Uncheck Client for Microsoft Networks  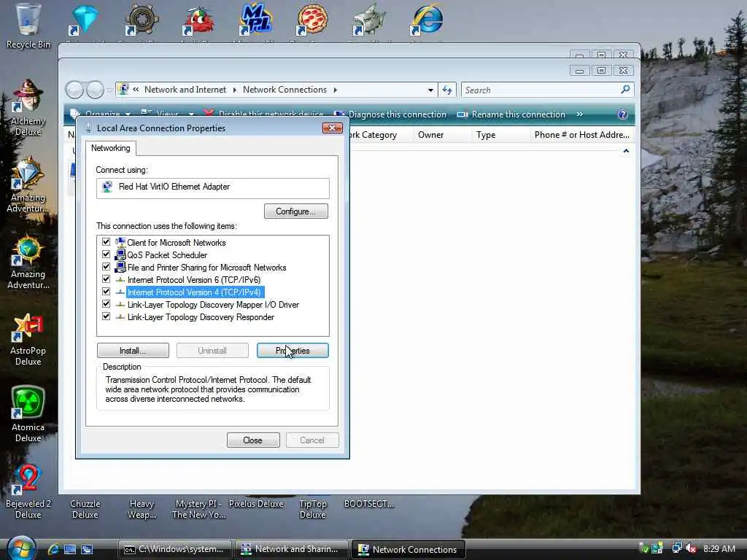[106, 242]
